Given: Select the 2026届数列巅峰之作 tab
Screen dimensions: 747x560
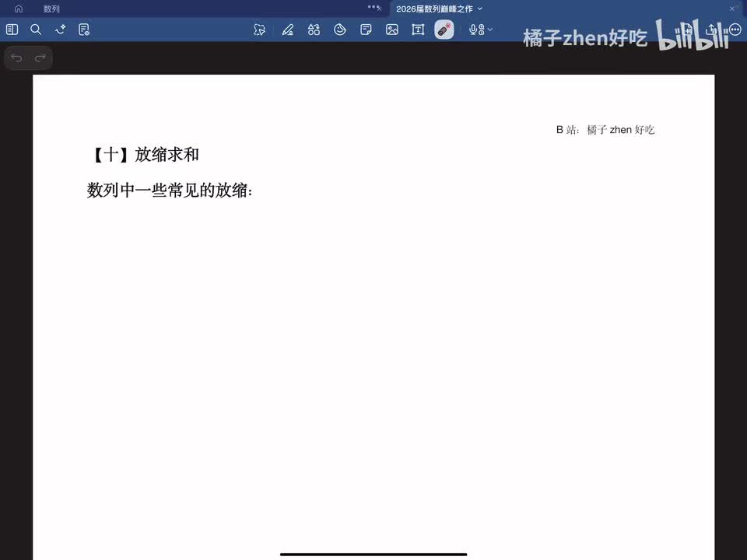Looking at the screenshot, I should [x=434, y=9].
